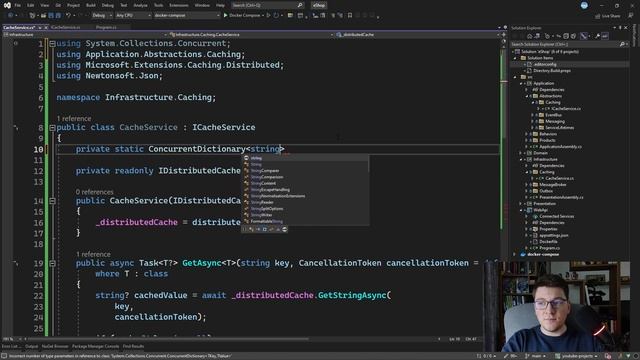Open the Edit menu
This screenshot has height=360, width=640.
31,5
